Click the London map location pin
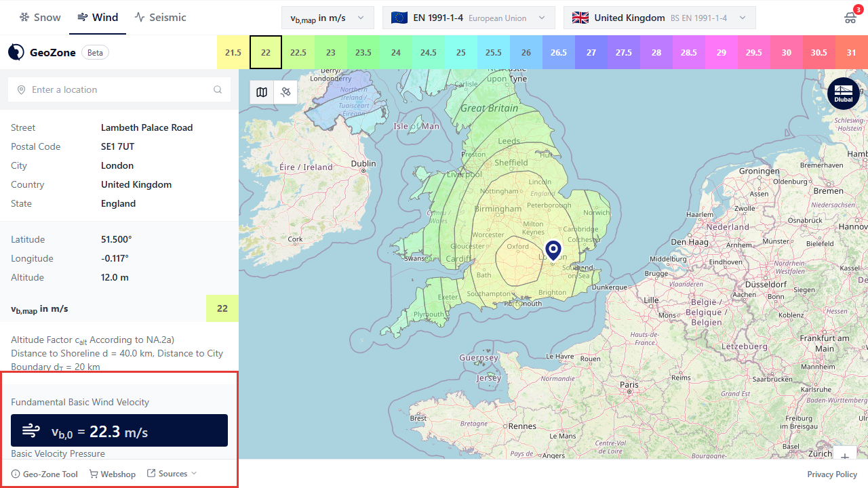Screen dimensions: 868x488 click(553, 249)
